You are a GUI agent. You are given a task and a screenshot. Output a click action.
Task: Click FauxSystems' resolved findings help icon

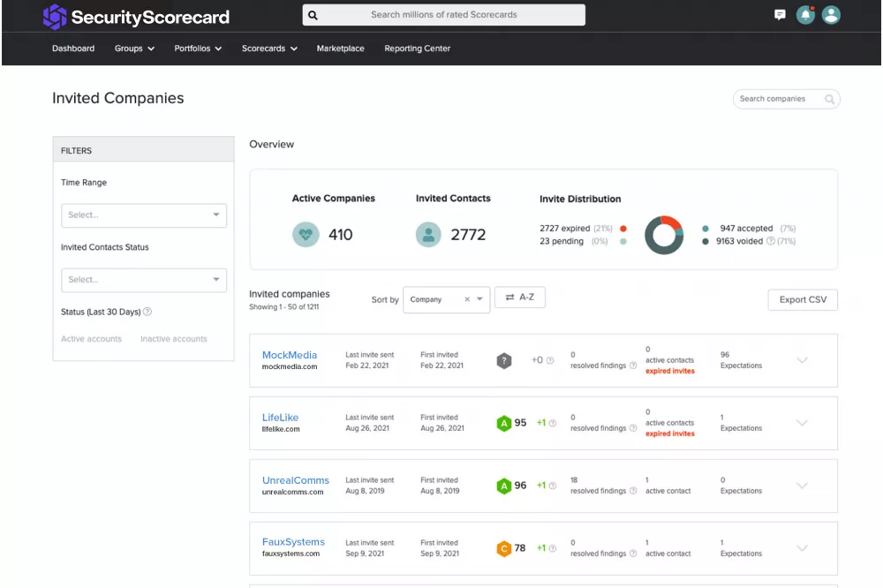pos(633,553)
